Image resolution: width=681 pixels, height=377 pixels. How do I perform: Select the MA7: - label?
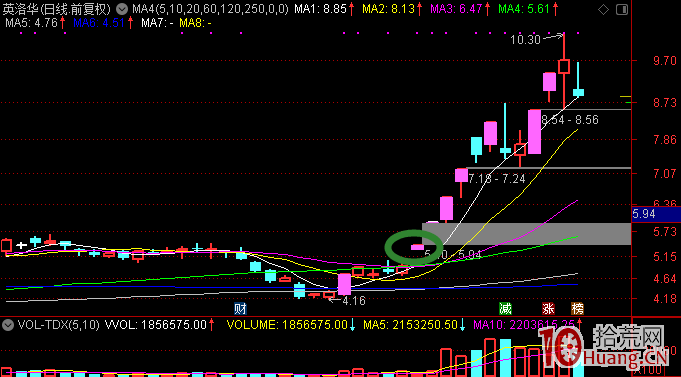(157, 23)
